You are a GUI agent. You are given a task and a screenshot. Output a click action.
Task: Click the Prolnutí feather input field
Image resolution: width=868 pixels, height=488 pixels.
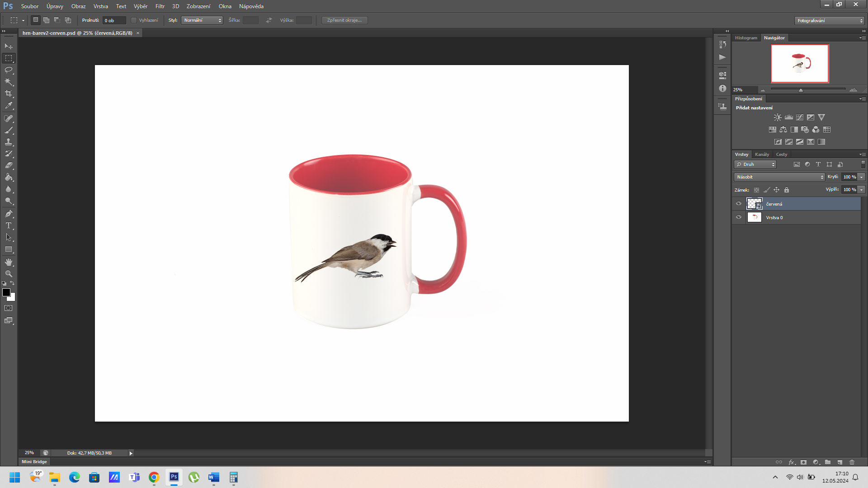[x=114, y=20]
